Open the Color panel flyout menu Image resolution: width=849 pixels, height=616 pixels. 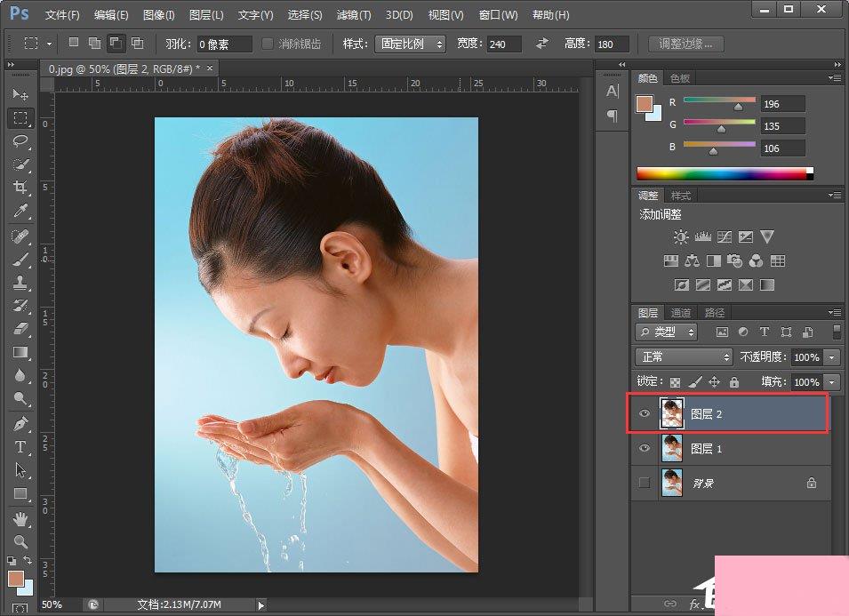tap(835, 78)
